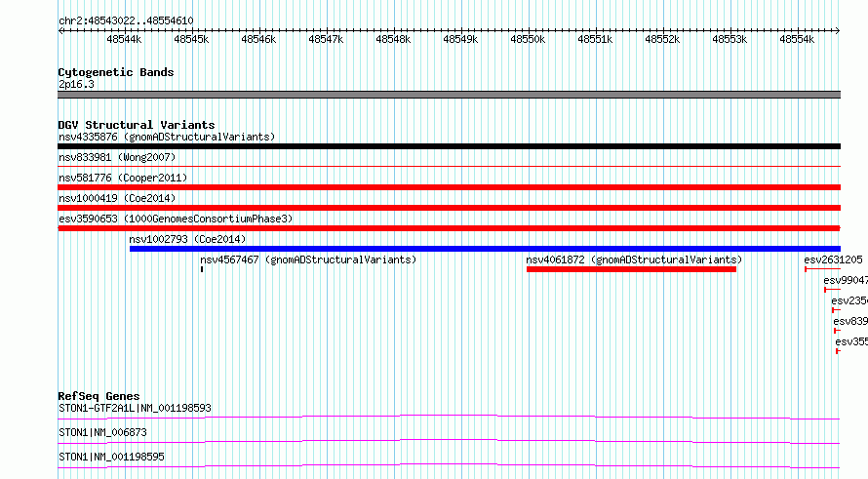Open variant label nsv581776 (Cooper2011)
The image size is (868, 479).
[123, 178]
